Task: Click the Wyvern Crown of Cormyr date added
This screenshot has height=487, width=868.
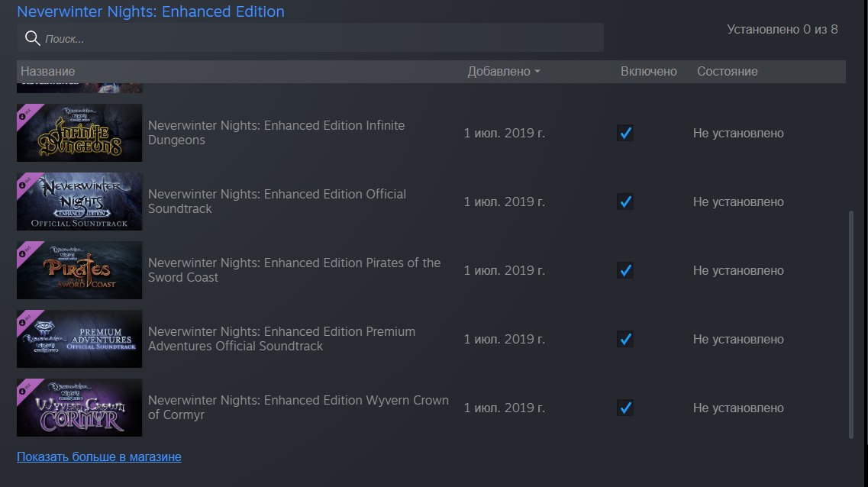Action: 505,408
